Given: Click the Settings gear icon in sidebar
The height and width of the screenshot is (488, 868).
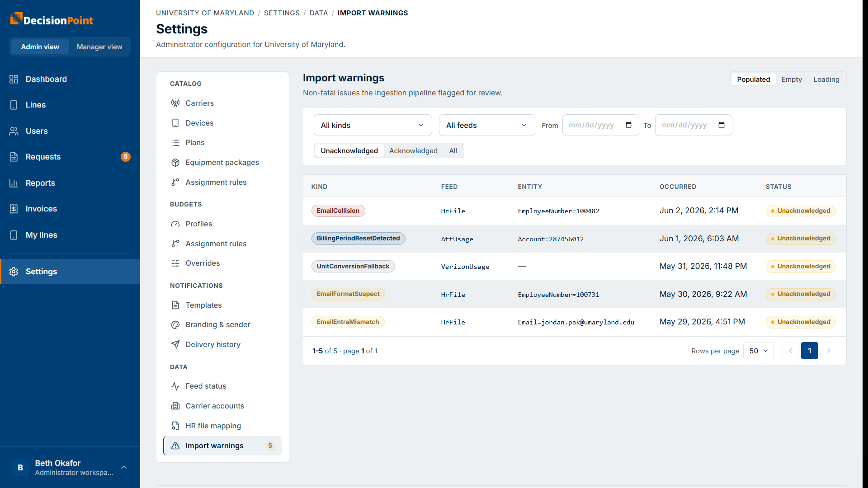Looking at the screenshot, I should [x=14, y=272].
